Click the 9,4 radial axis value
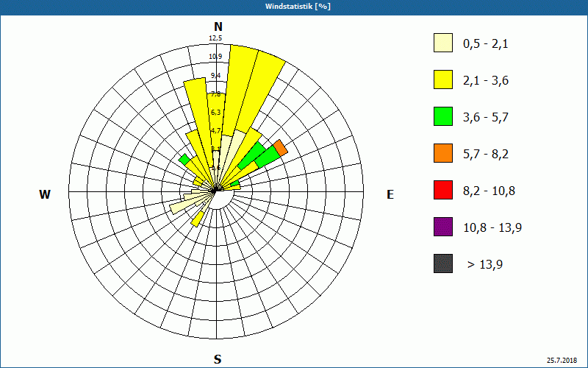Screen dimensions: 588x368 coord(215,76)
